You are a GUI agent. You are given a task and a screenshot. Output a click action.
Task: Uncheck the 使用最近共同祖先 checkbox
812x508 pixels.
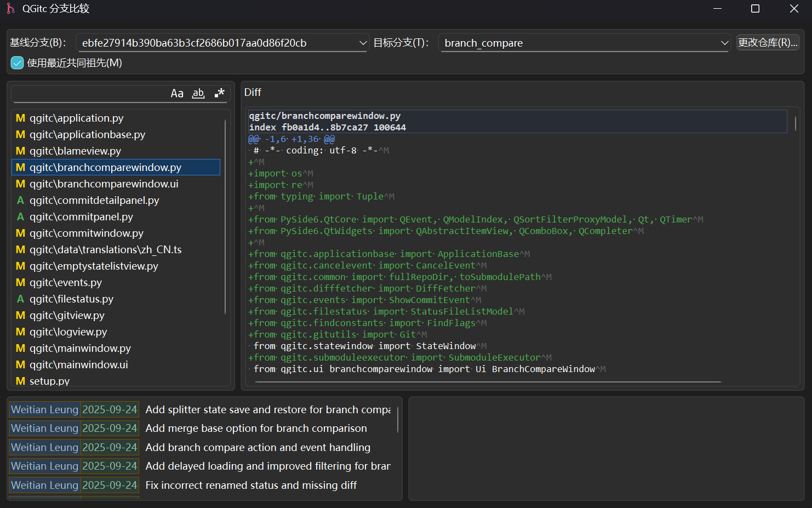tap(18, 63)
